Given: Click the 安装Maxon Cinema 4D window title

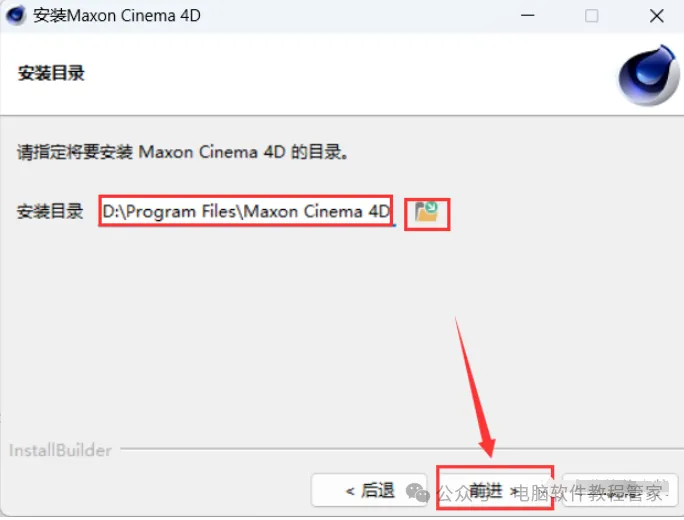Looking at the screenshot, I should click(117, 16).
